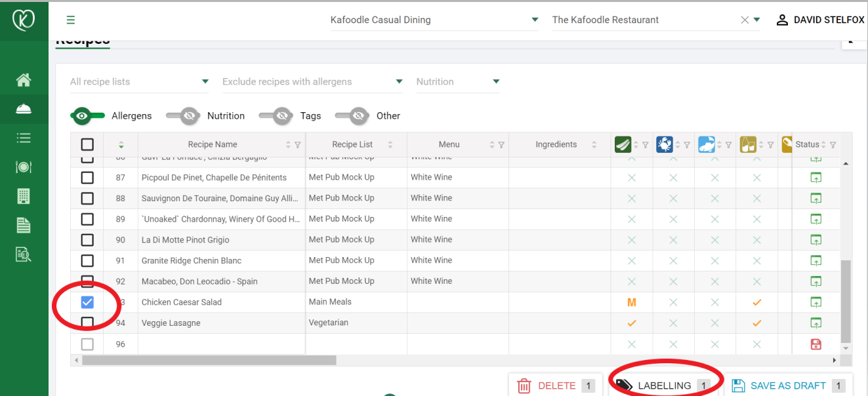Click the Recipe Name column header
The image size is (868, 396).
[213, 145]
